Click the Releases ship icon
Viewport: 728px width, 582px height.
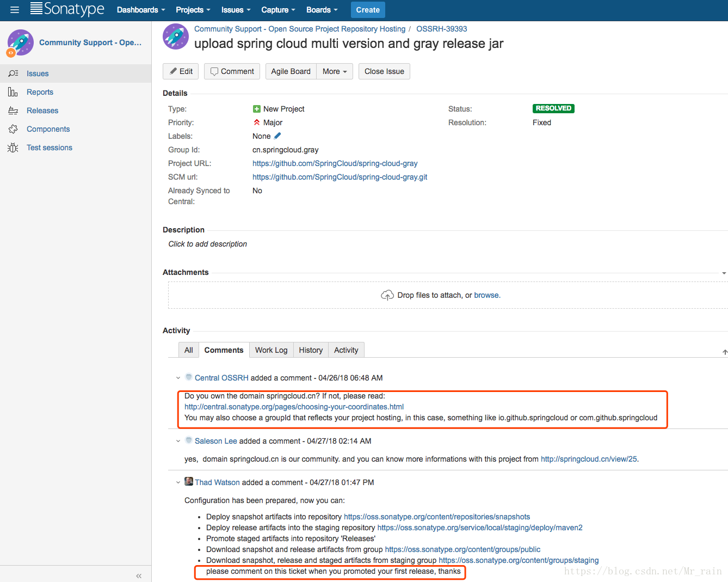[x=13, y=111]
